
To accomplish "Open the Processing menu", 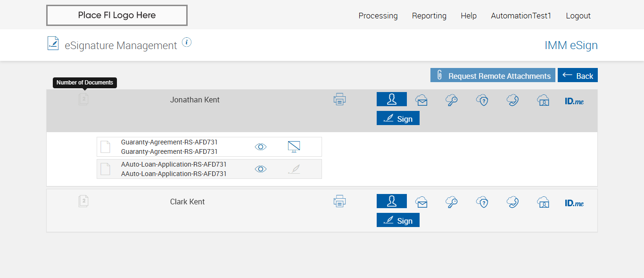I will tap(378, 16).
